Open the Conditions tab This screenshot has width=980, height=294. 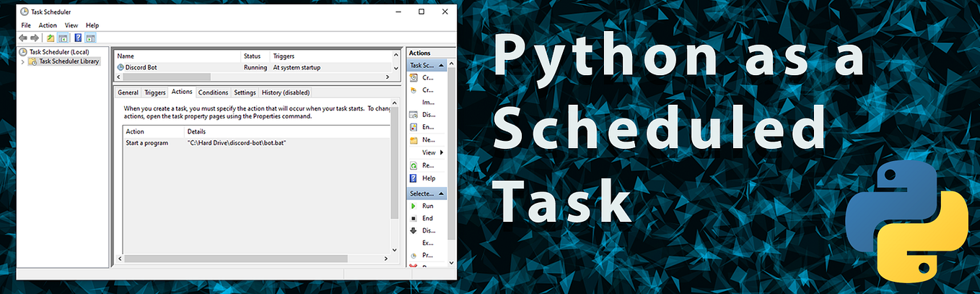coord(213,92)
